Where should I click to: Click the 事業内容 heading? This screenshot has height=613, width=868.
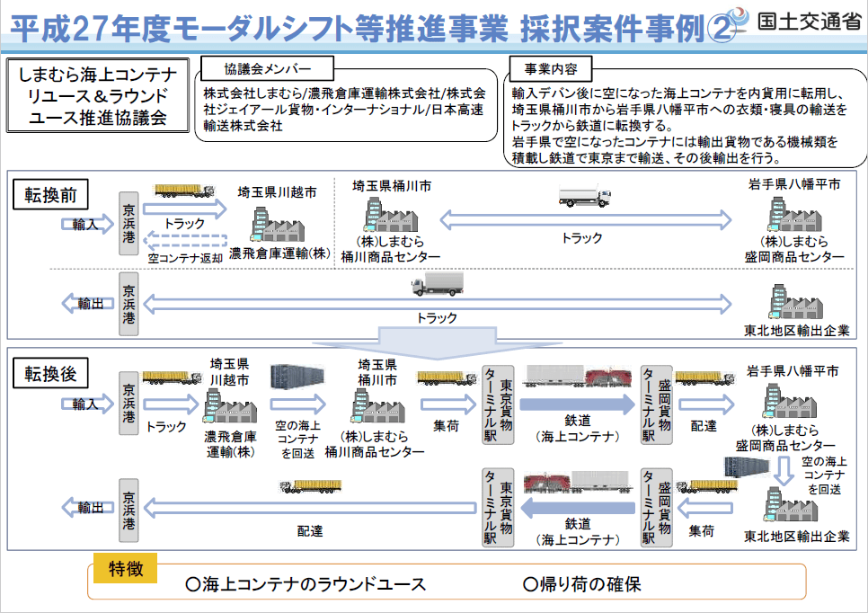coord(551,68)
